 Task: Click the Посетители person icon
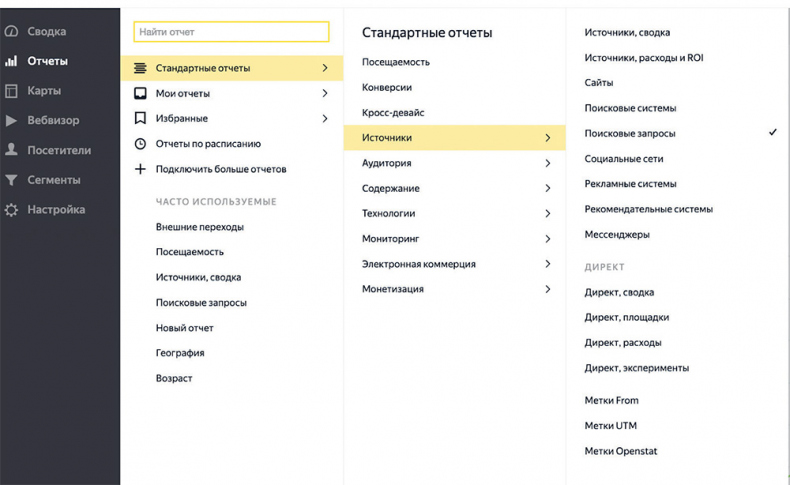pos(12,150)
